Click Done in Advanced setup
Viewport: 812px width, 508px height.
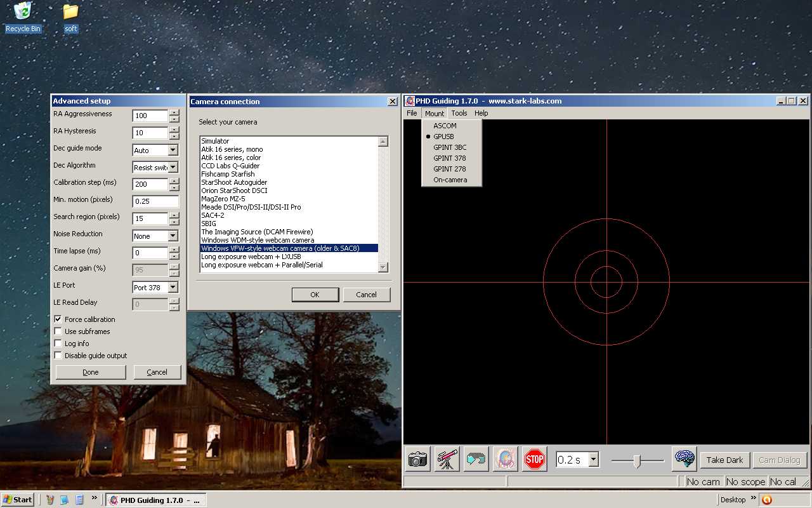click(x=91, y=372)
